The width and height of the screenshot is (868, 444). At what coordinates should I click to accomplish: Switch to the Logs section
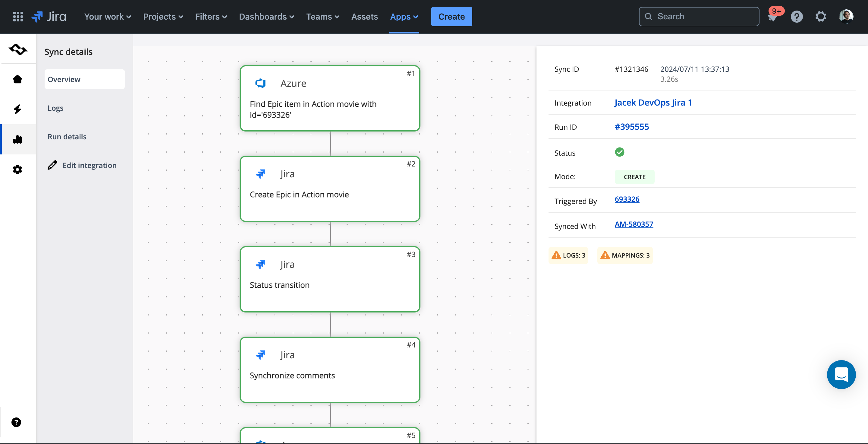pyautogui.click(x=55, y=108)
